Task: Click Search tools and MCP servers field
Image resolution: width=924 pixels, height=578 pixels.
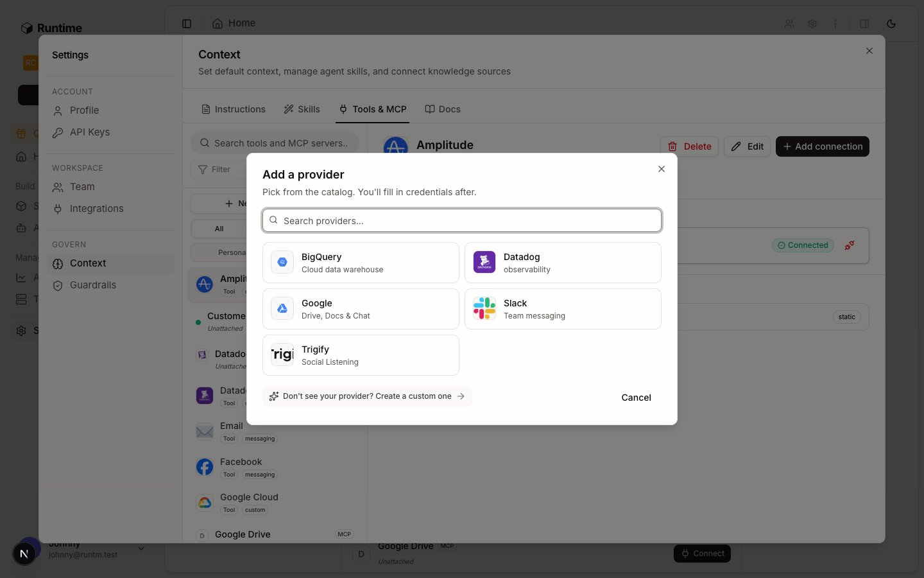Action: (x=275, y=143)
